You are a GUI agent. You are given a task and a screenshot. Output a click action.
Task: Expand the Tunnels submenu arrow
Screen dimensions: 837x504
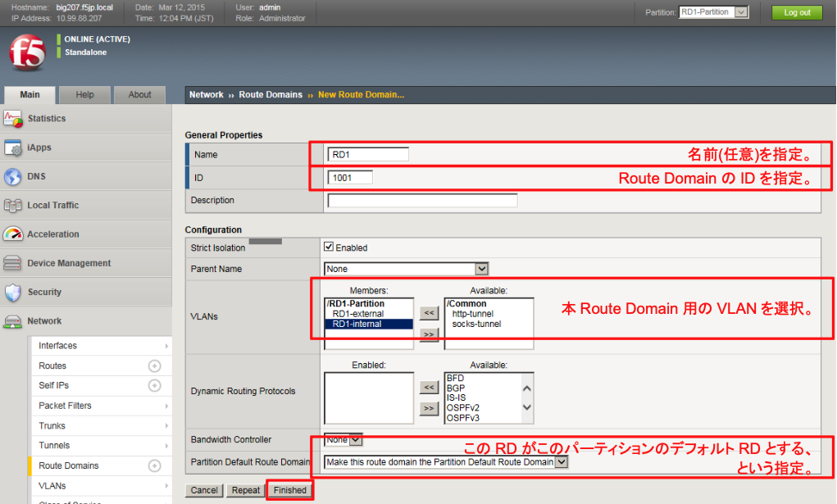point(166,445)
